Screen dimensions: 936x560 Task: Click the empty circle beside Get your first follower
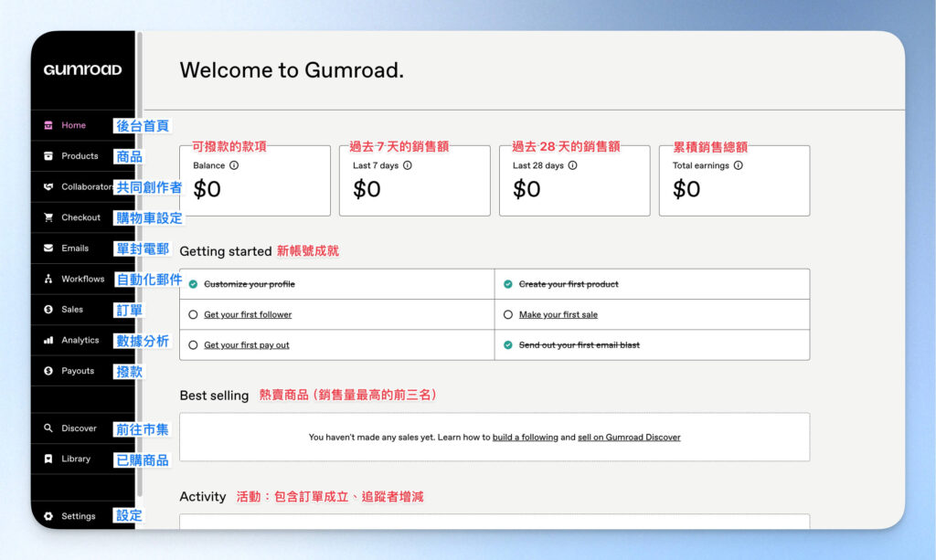(193, 314)
